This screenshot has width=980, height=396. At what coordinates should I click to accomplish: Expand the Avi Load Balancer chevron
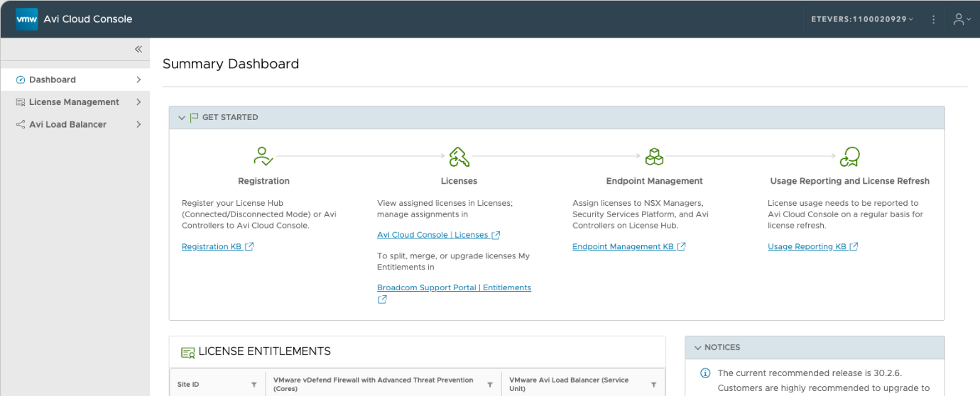tap(138, 124)
